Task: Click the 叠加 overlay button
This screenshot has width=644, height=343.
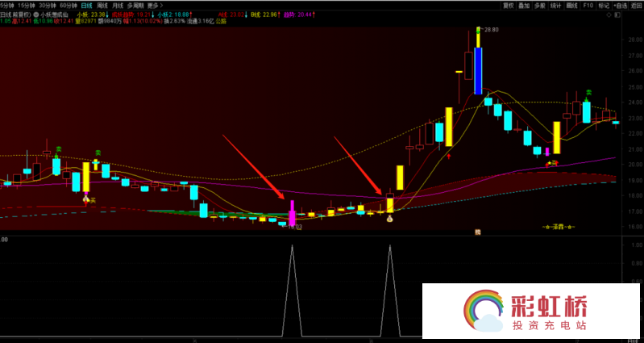Action: (524, 6)
